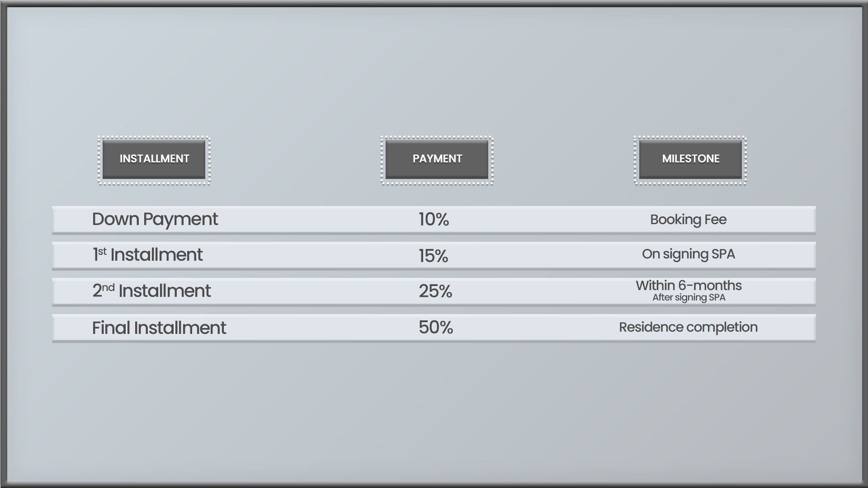
Task: Click the 50% payment value
Action: 436,327
